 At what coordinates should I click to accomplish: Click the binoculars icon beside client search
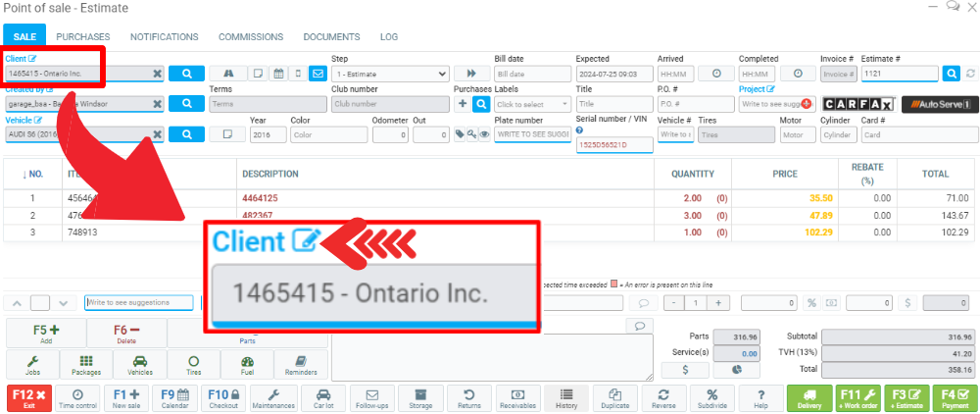(x=228, y=74)
